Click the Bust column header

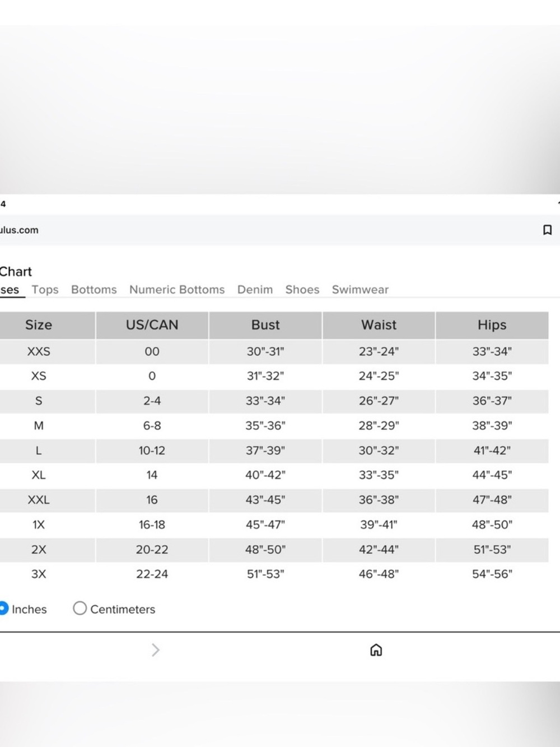(x=265, y=325)
